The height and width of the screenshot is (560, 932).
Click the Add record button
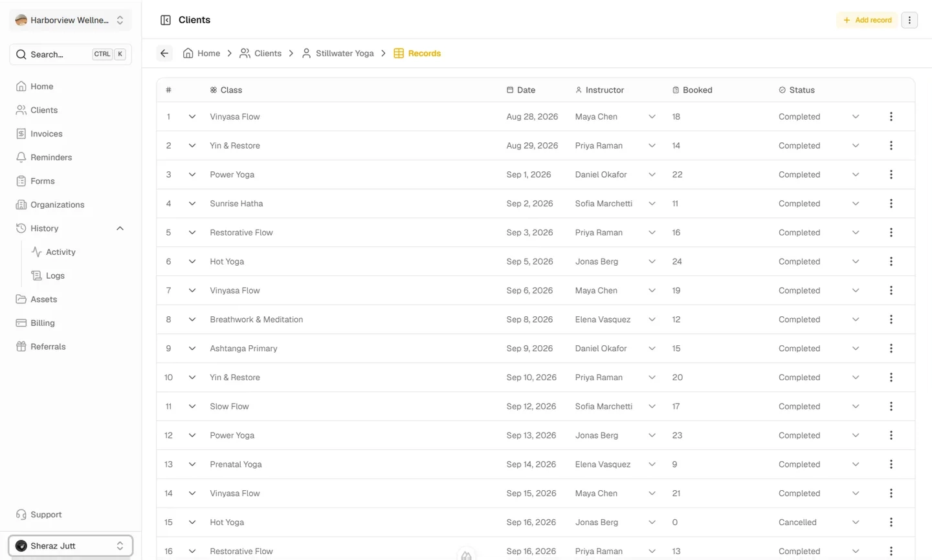click(867, 20)
